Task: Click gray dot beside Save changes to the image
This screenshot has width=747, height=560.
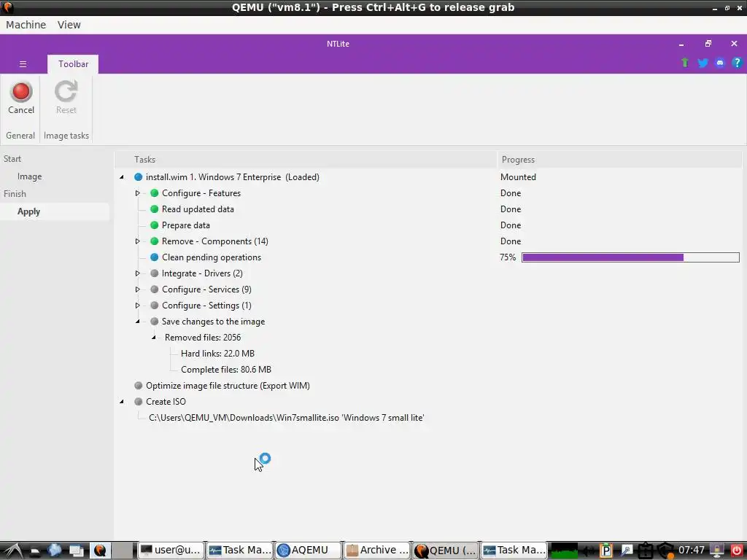Action: [155, 322]
